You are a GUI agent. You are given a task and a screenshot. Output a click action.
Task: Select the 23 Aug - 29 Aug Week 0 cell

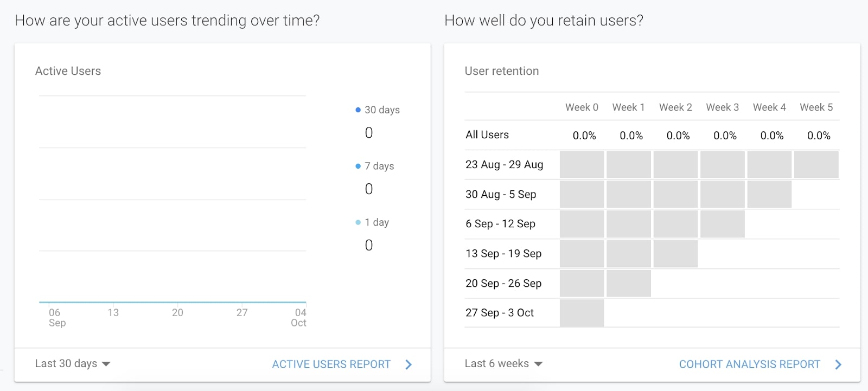(582, 165)
